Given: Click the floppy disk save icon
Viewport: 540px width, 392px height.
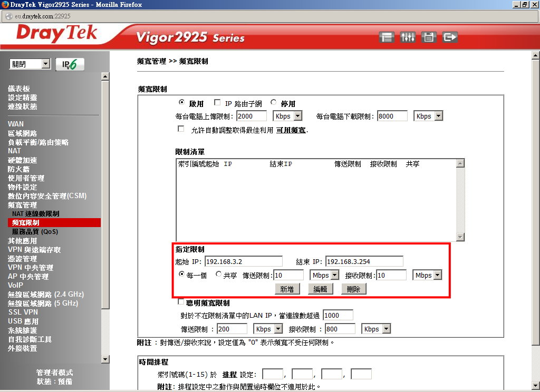Looking at the screenshot, I should 429,37.
